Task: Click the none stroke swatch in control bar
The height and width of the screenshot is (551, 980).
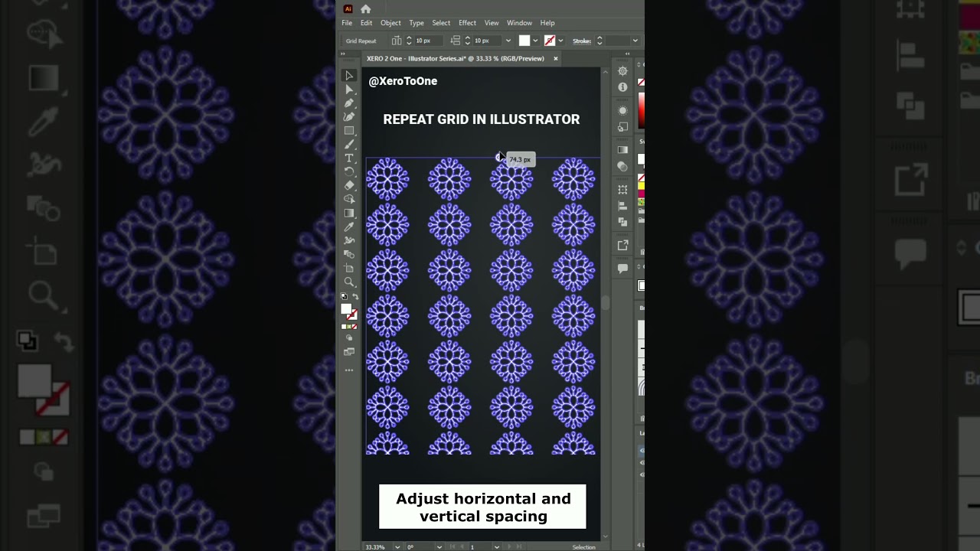Action: pos(550,41)
